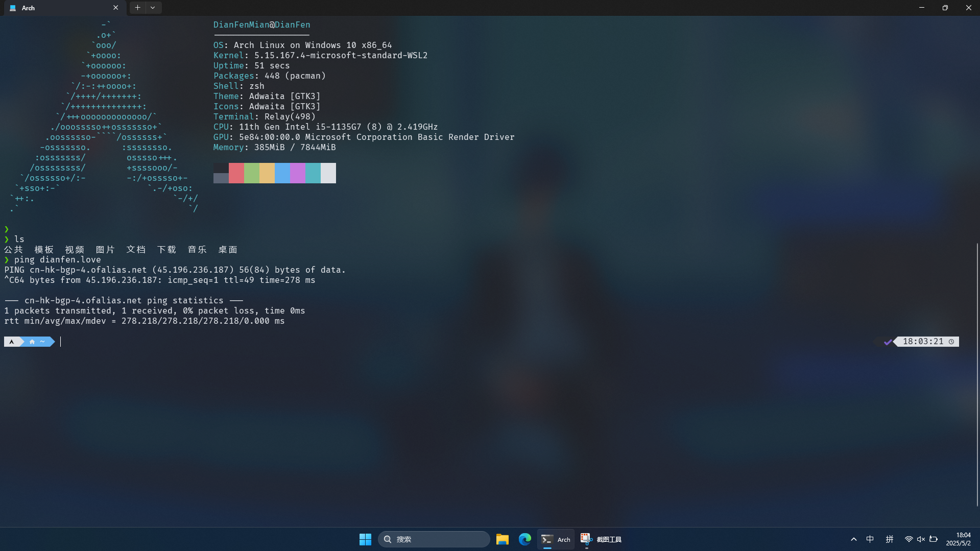Click the 下载 directory name

tap(166, 249)
